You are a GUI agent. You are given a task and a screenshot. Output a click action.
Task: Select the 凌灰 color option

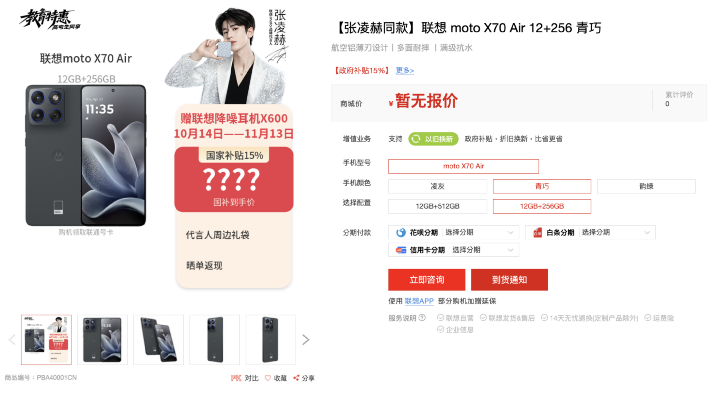[438, 186]
